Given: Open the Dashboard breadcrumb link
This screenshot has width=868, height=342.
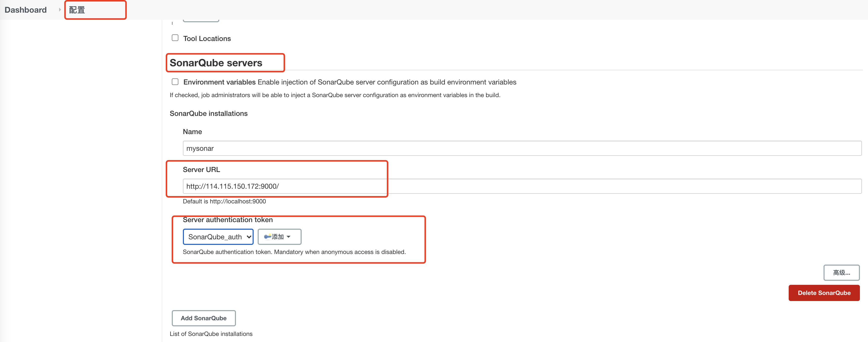Looking at the screenshot, I should coord(26,10).
